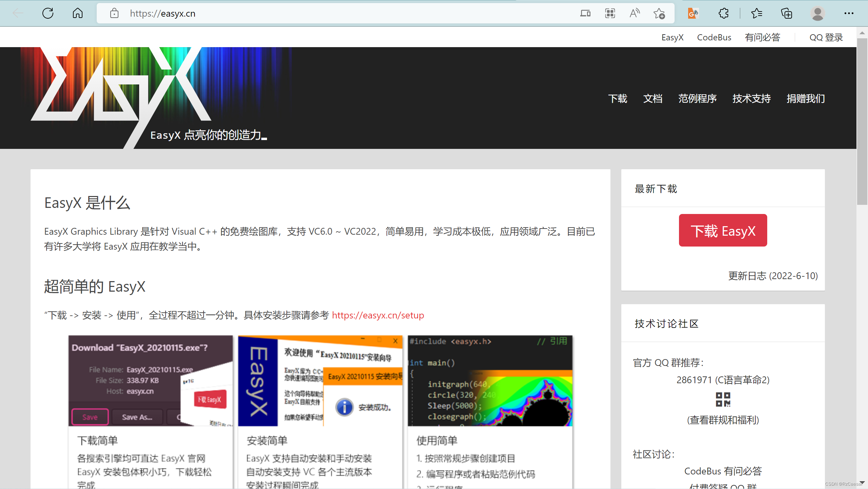Click the red 下载 EasyX button
Image resolution: width=868 pixels, height=489 pixels.
click(723, 231)
